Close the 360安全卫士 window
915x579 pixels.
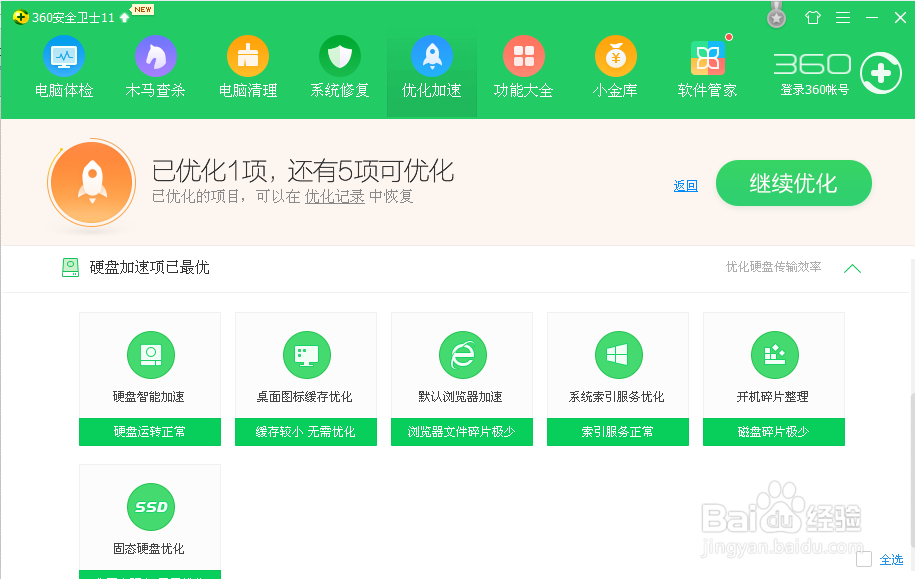900,18
